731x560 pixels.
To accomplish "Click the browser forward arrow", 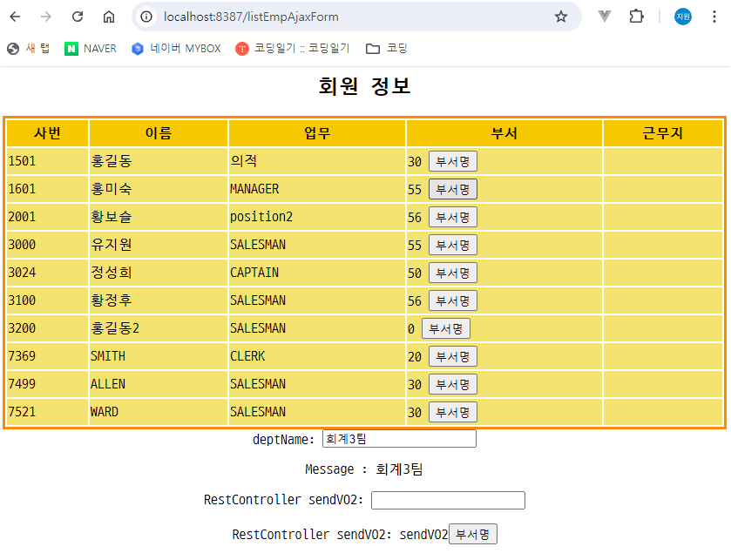I will click(x=45, y=17).
